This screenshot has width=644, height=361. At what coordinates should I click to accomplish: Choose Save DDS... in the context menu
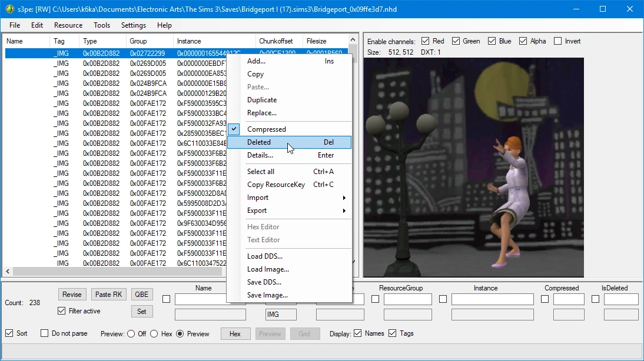coord(290,282)
